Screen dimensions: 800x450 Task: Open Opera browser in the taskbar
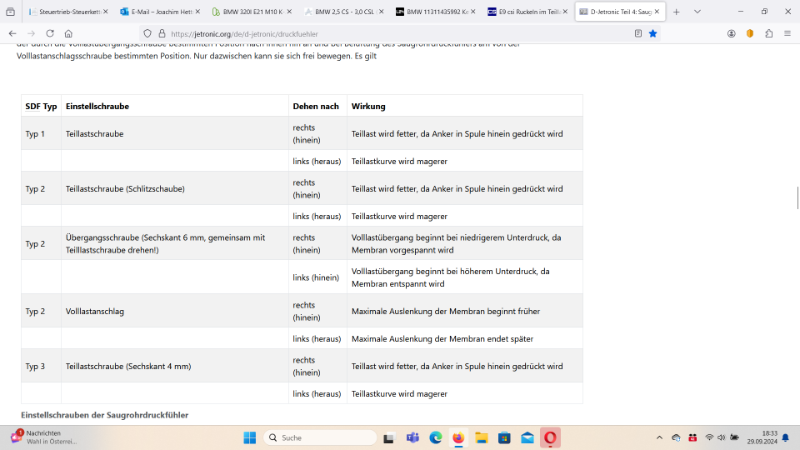pos(549,438)
